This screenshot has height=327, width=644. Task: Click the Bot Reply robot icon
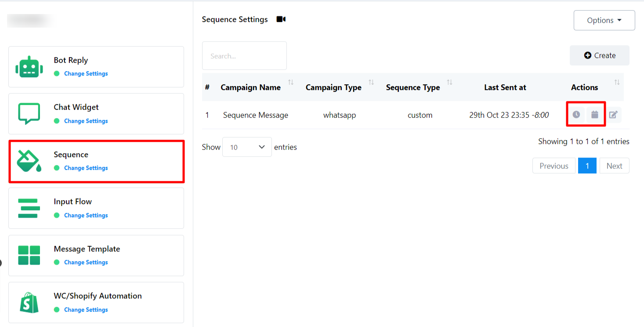[29, 67]
